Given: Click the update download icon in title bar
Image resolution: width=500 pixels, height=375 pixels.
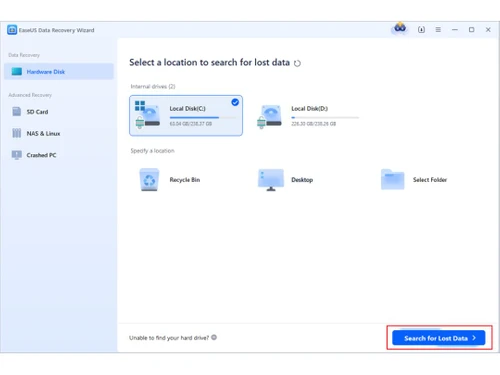Looking at the screenshot, I should (421, 30).
